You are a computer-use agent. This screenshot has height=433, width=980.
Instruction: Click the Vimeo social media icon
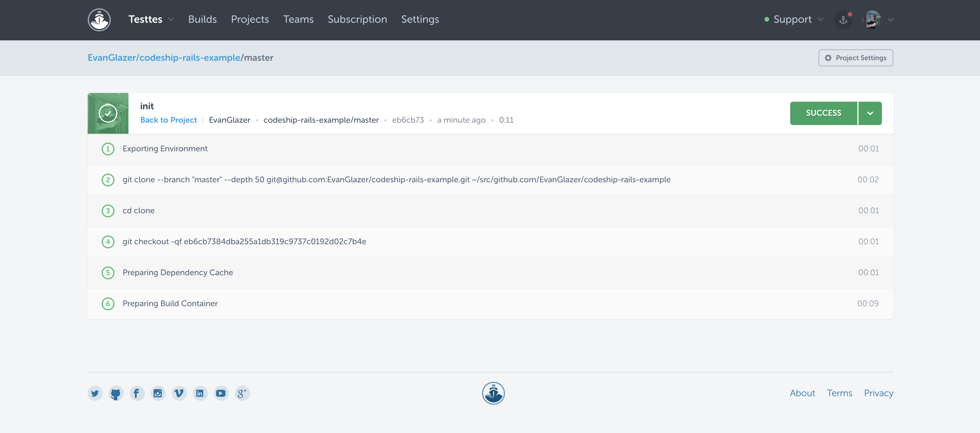tap(179, 393)
